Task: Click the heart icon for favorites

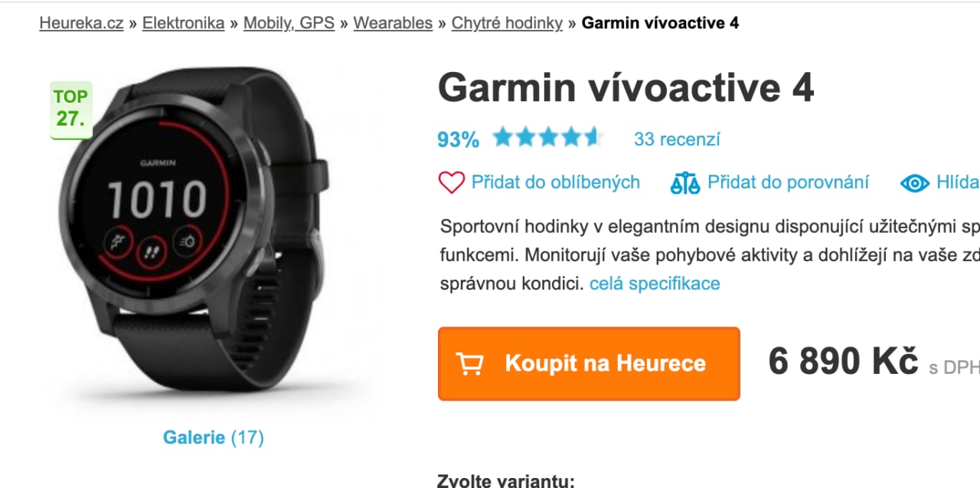Action: pyautogui.click(x=452, y=182)
